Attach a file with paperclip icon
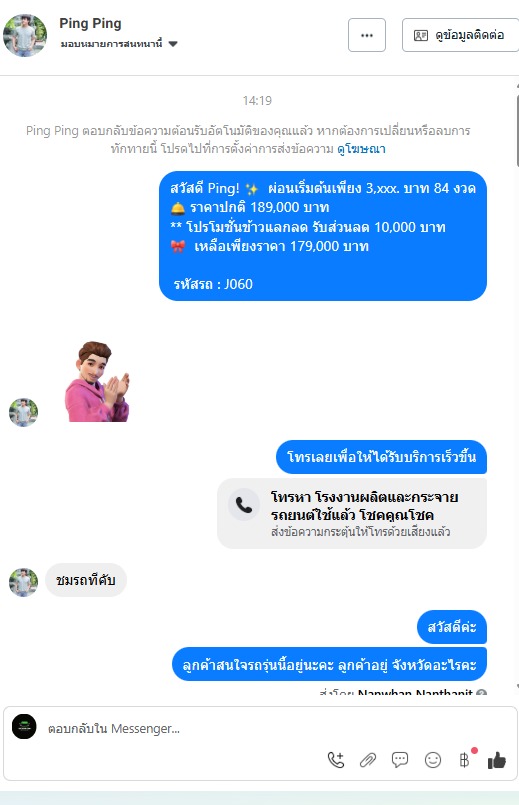 tap(368, 759)
